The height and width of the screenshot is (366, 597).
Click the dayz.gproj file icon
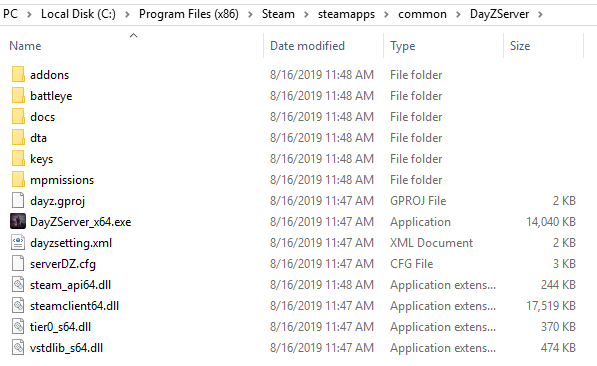click(18, 200)
